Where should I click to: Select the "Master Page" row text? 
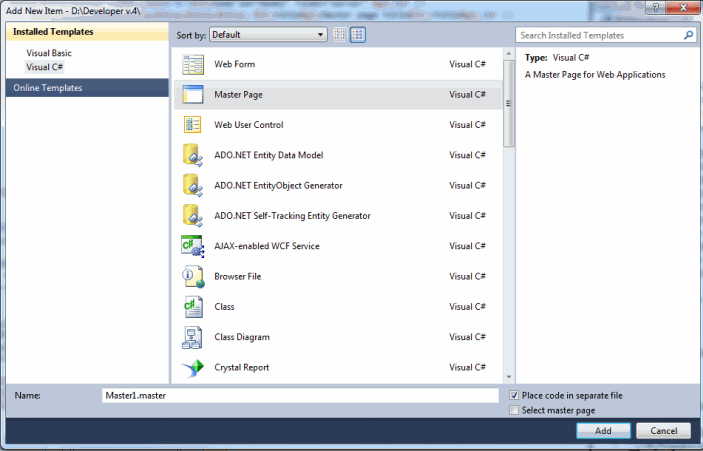click(239, 95)
